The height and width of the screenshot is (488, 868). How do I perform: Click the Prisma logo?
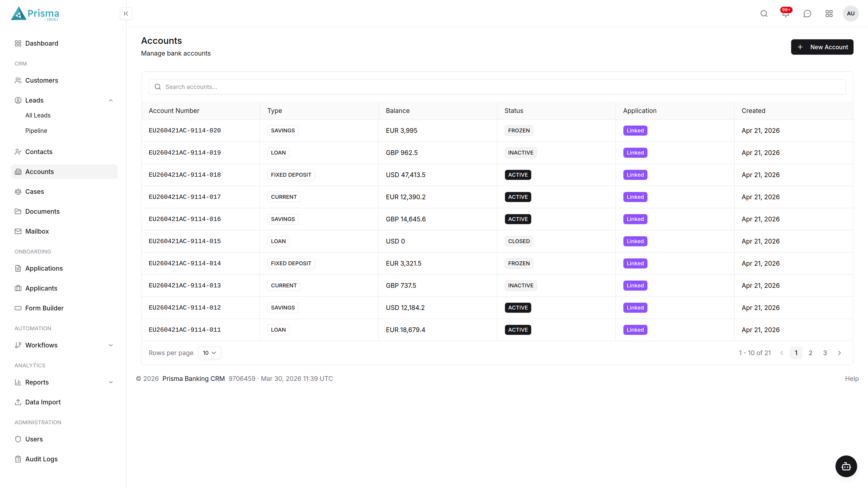click(x=35, y=14)
